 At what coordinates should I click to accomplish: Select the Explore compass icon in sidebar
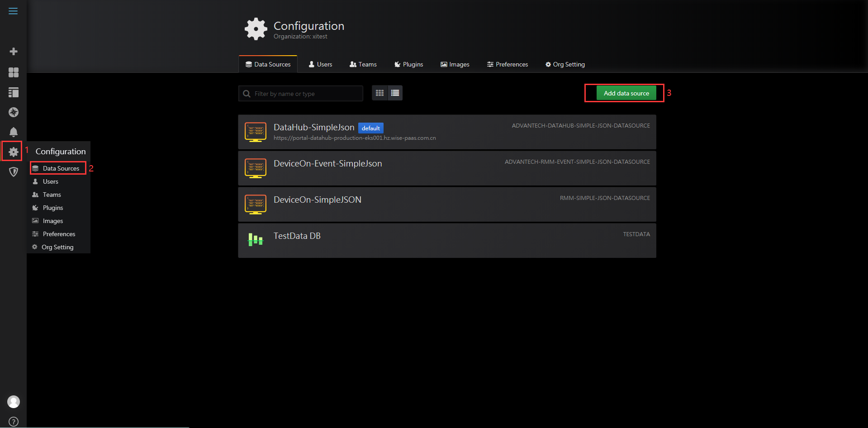tap(13, 112)
